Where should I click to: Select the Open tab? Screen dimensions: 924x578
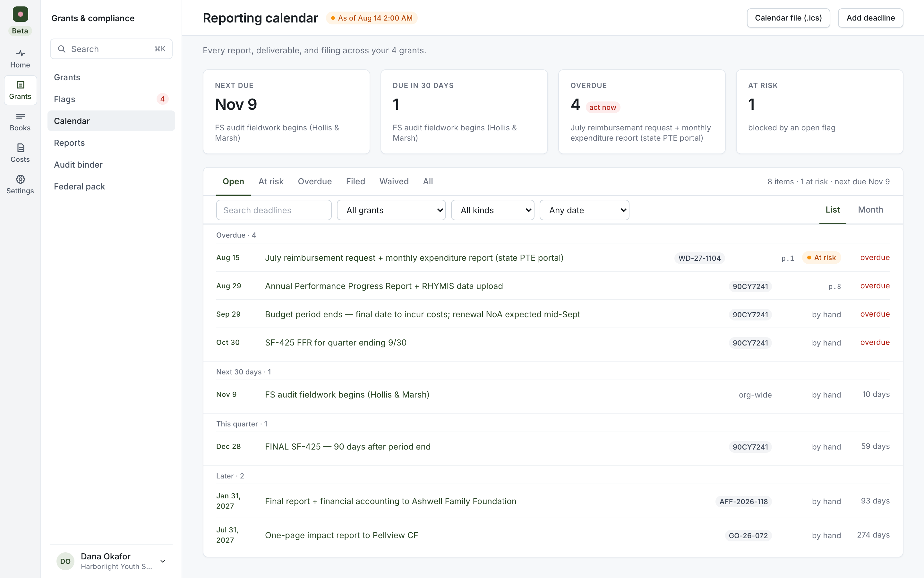[233, 181]
